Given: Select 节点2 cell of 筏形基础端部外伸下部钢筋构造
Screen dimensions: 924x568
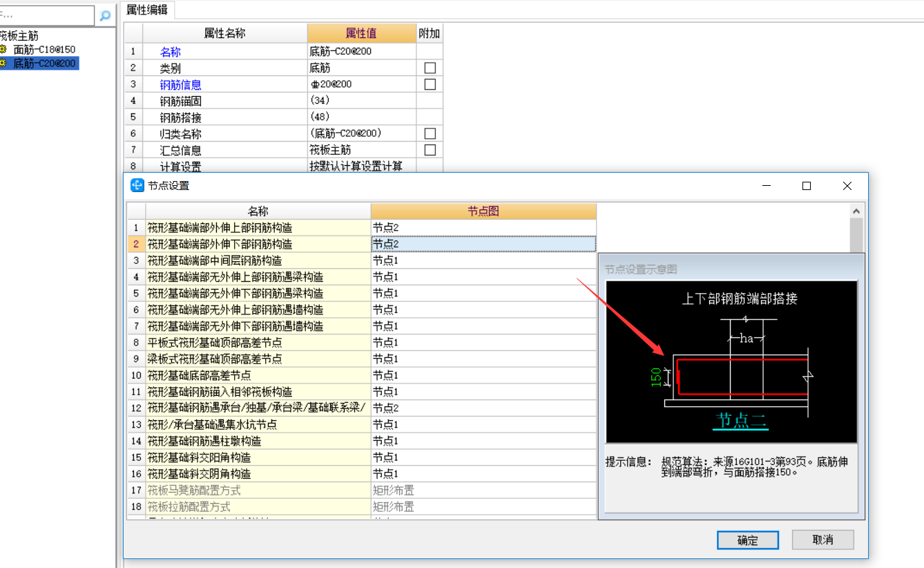Looking at the screenshot, I should pyautogui.click(x=483, y=244).
